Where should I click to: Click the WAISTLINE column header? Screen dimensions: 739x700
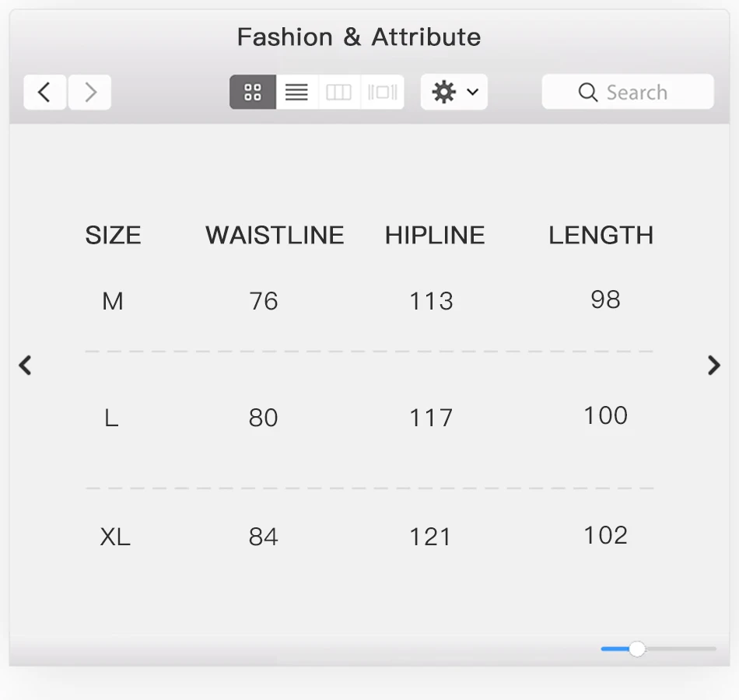(x=275, y=236)
